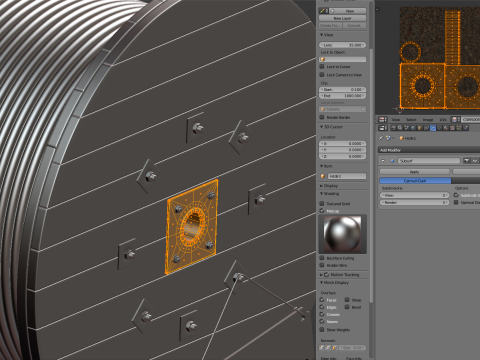Enable the Sharp overlay checkbox
This screenshot has height=360, width=480.
point(347,300)
